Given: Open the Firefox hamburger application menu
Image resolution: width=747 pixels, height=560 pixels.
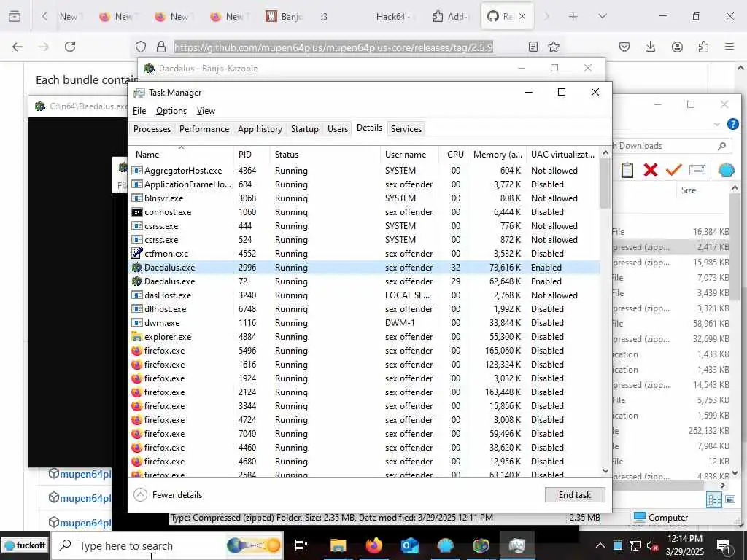Looking at the screenshot, I should (x=729, y=47).
